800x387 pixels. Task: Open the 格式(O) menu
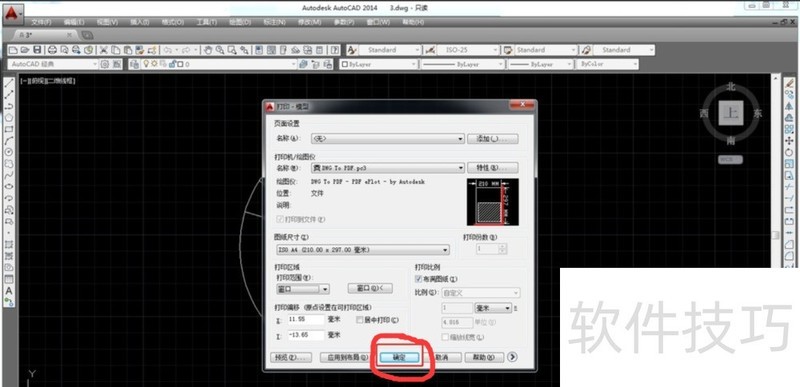(x=172, y=23)
